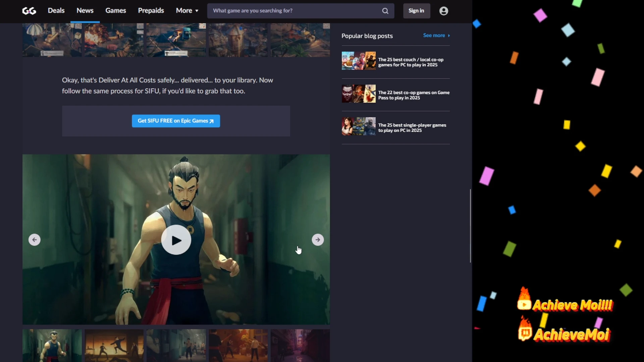Open See more popular blog posts
The height and width of the screenshot is (362, 644).
click(x=436, y=35)
